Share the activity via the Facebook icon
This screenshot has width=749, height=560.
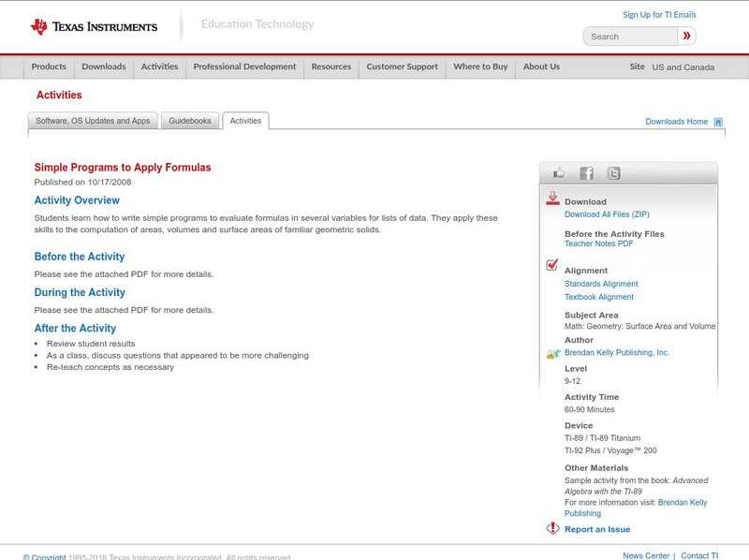(x=586, y=173)
